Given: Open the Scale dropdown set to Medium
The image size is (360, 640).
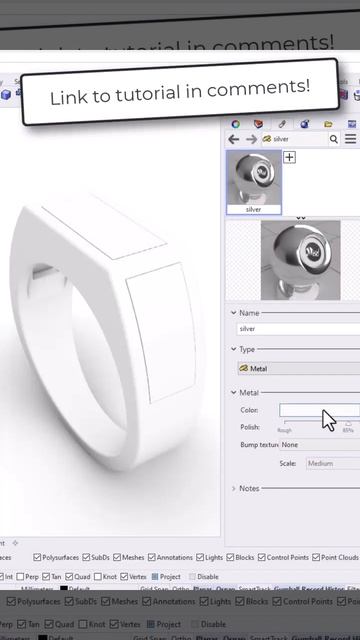Looking at the screenshot, I should pyautogui.click(x=333, y=463).
